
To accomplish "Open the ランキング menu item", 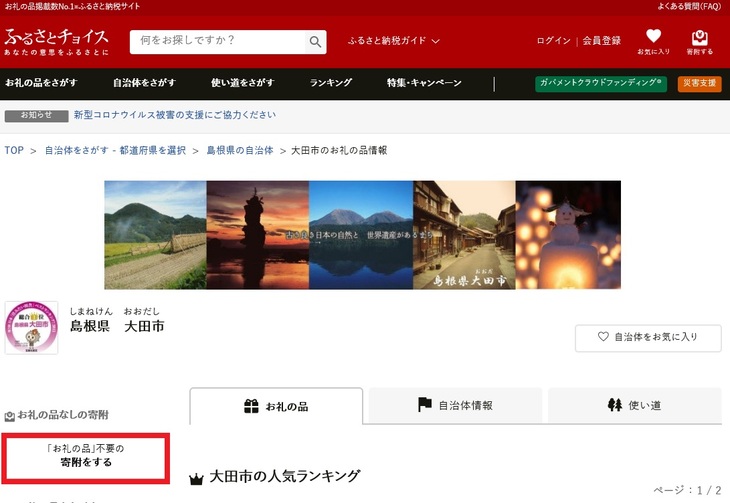I will [331, 83].
